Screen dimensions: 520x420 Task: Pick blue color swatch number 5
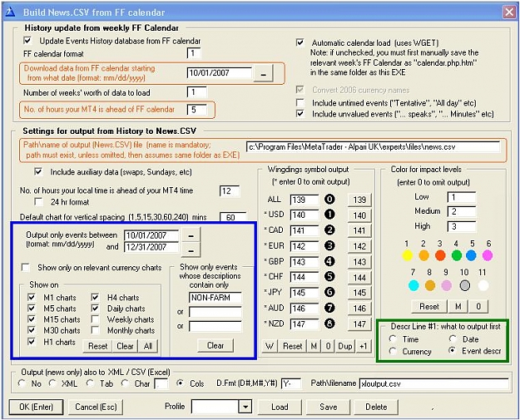471,255
